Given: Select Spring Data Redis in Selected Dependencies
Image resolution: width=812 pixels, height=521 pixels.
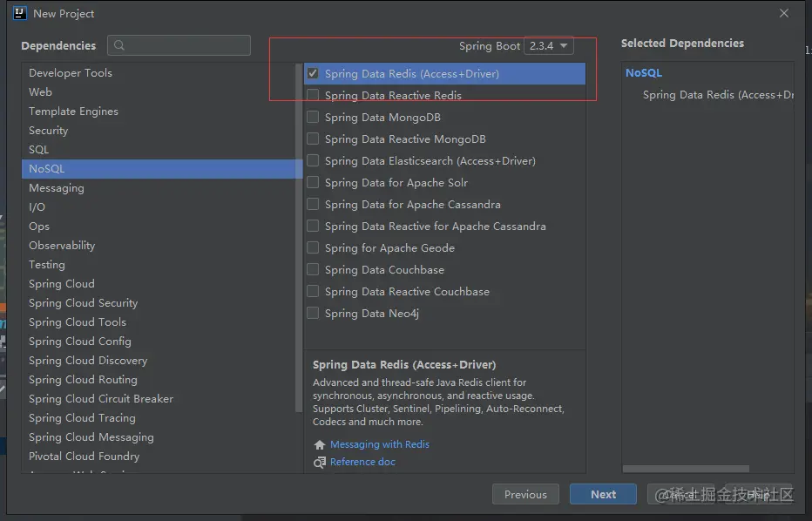Looking at the screenshot, I should (x=718, y=95).
